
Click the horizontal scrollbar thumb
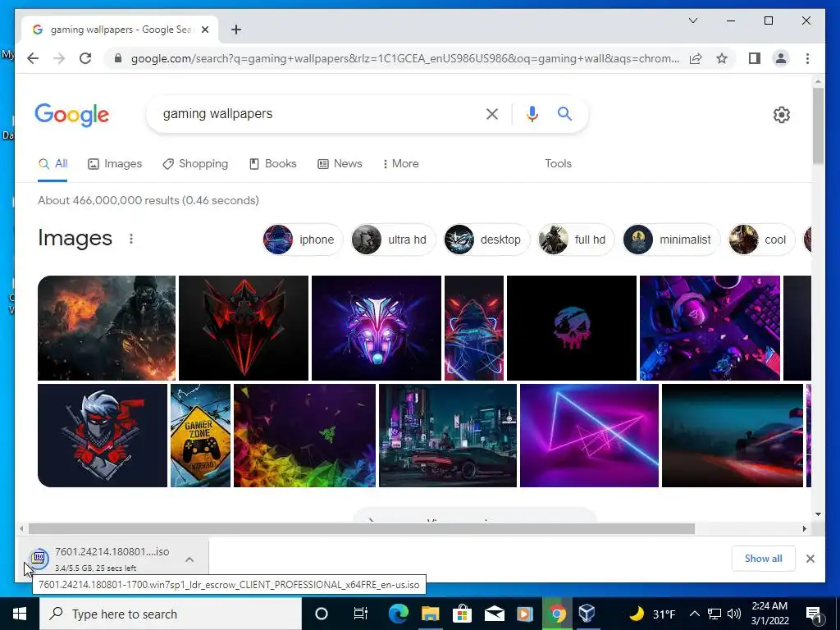(362, 529)
